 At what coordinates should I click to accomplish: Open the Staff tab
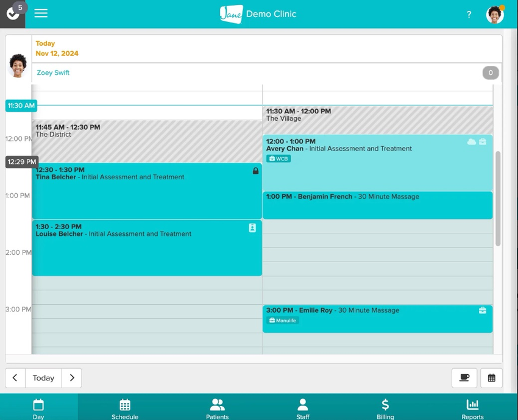(303, 409)
